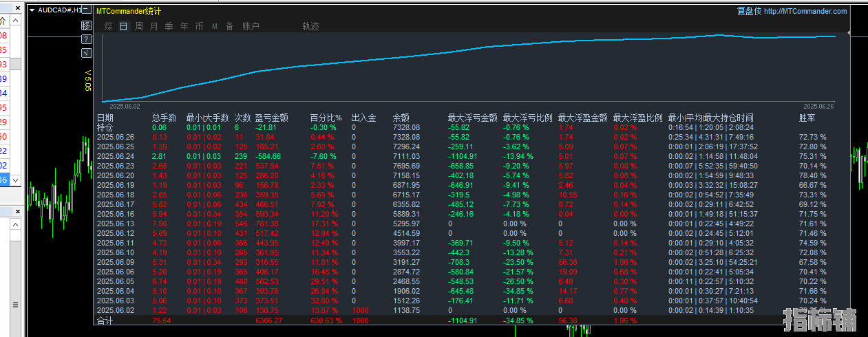Click the 合计 totals row label
The width and height of the screenshot is (868, 337).
point(105,320)
